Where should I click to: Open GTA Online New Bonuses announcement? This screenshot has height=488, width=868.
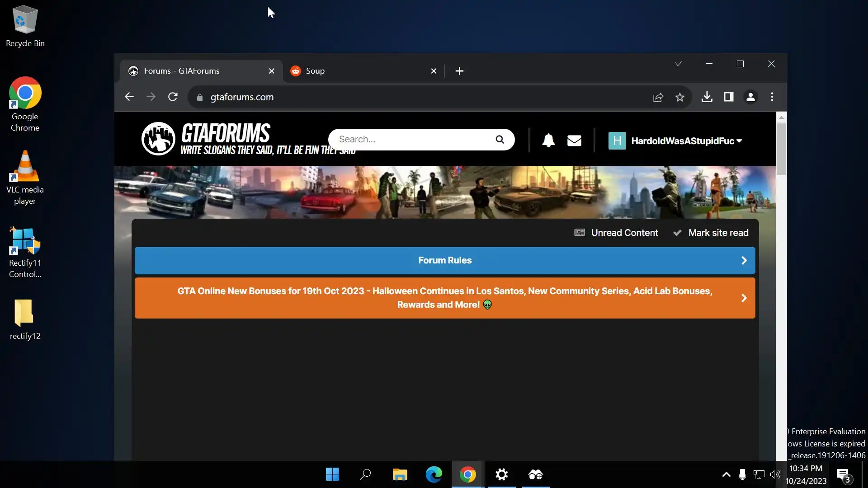tap(445, 298)
